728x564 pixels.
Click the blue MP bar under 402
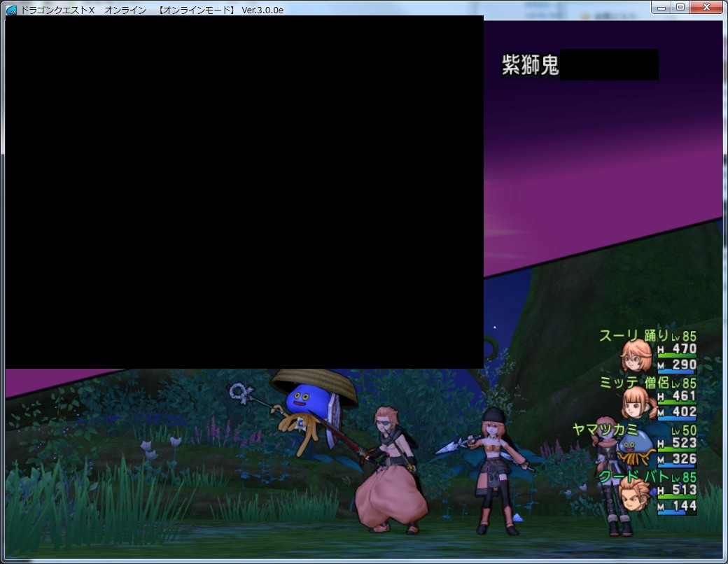[x=677, y=419]
